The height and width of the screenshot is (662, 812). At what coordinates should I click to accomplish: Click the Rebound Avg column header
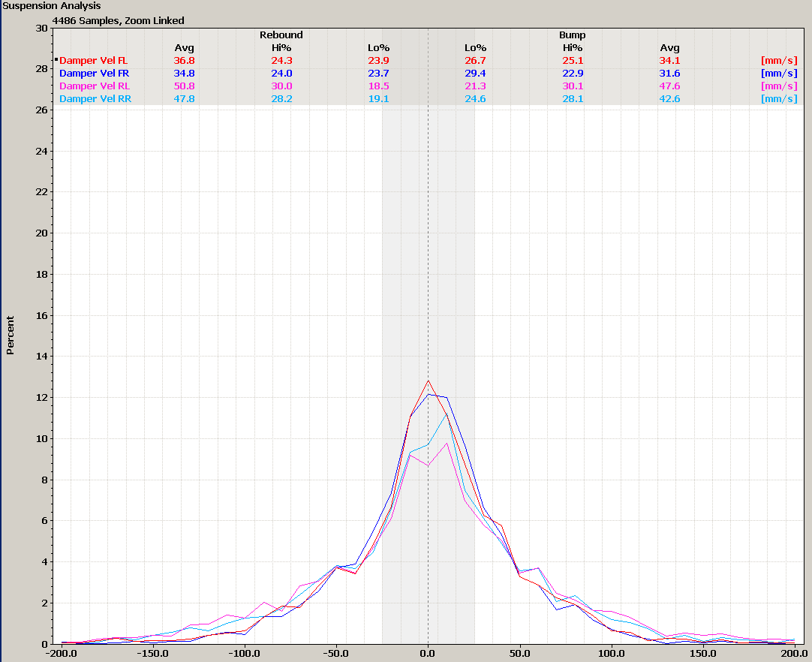point(184,48)
